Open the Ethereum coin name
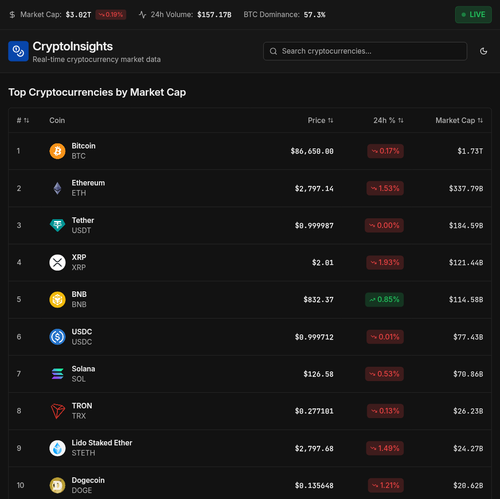 click(x=88, y=183)
